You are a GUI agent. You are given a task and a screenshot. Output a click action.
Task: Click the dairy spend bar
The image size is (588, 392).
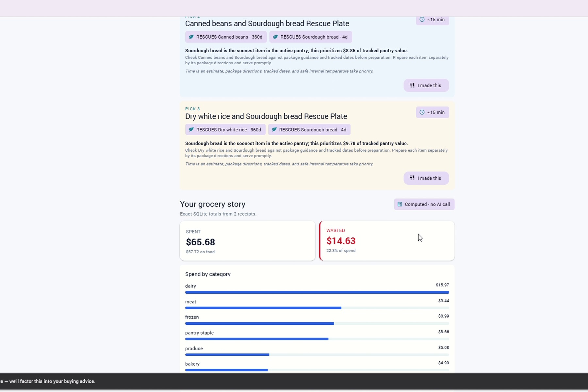coord(317,292)
